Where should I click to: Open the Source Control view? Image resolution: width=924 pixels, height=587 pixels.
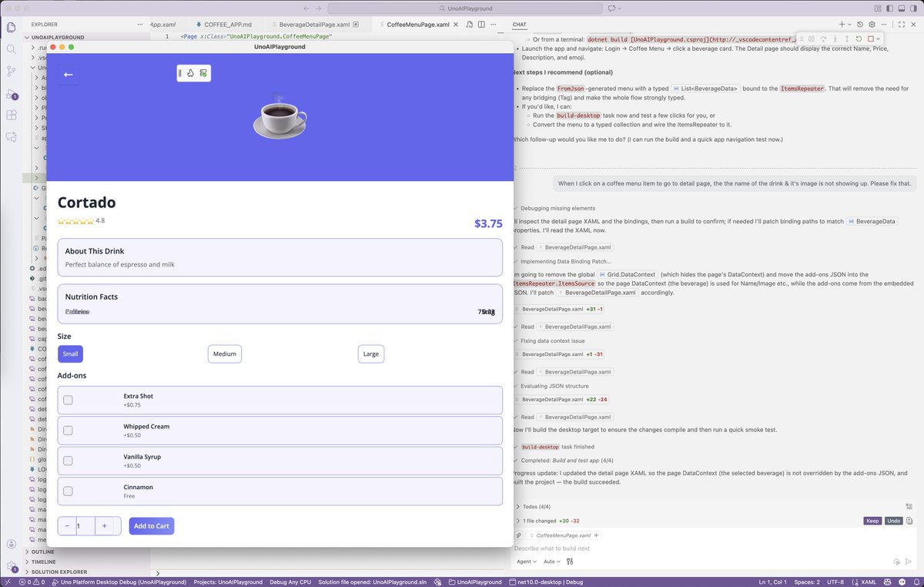point(12,71)
